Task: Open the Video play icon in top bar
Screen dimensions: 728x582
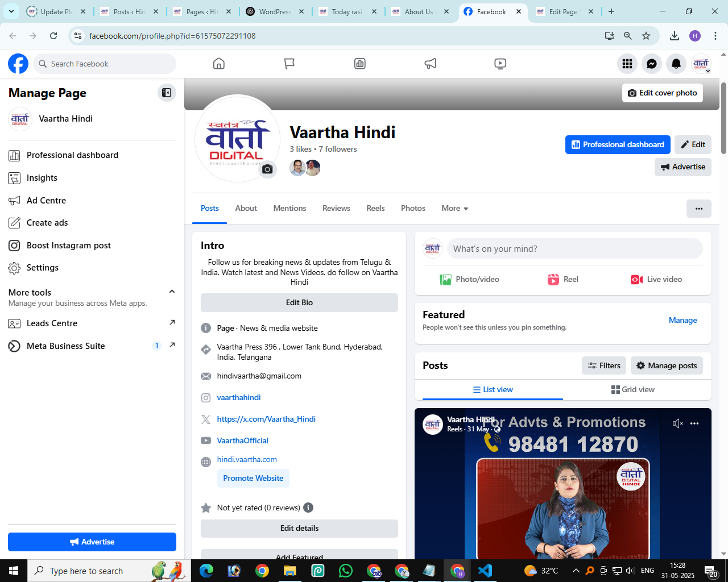Action: coord(500,64)
